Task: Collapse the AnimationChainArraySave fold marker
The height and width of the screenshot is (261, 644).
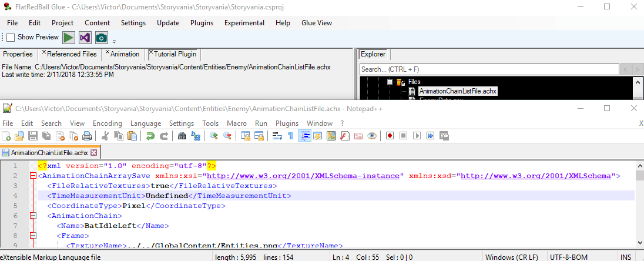Action: tap(32, 176)
